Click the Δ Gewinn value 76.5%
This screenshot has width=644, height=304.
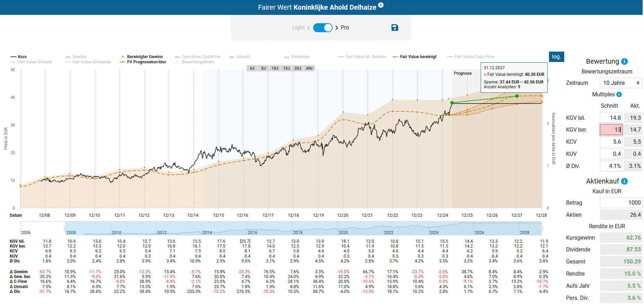click(269, 272)
